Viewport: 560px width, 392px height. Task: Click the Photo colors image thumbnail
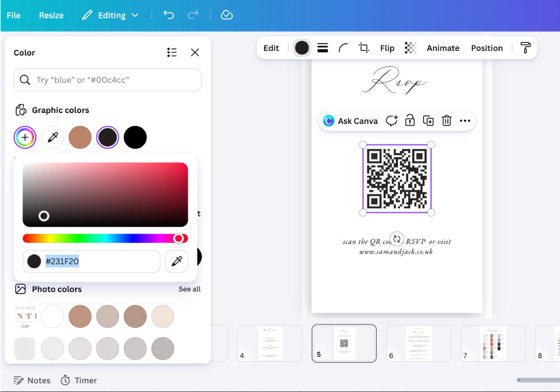(25, 316)
